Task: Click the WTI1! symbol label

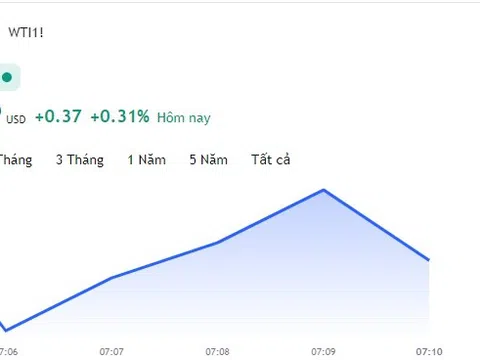Action: click(x=26, y=33)
